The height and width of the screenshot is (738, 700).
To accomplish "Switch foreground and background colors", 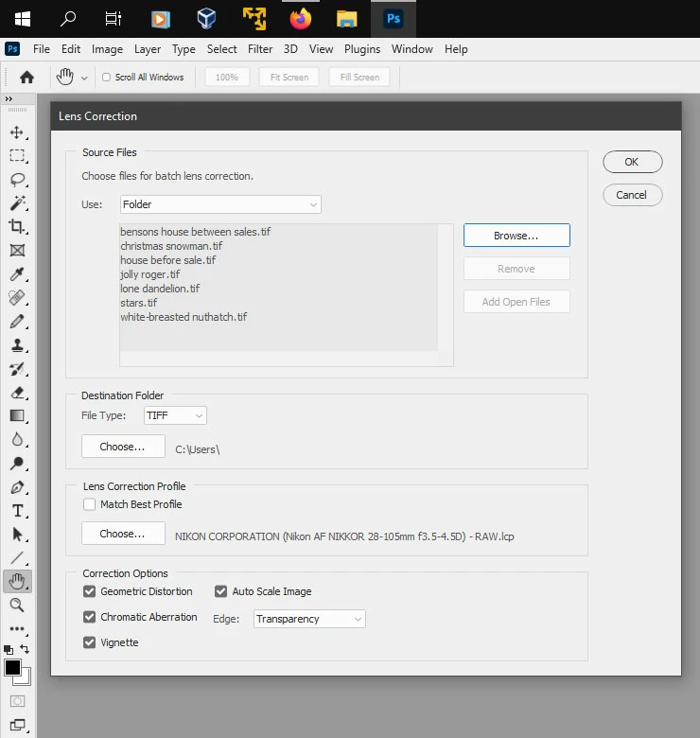I will [25, 649].
